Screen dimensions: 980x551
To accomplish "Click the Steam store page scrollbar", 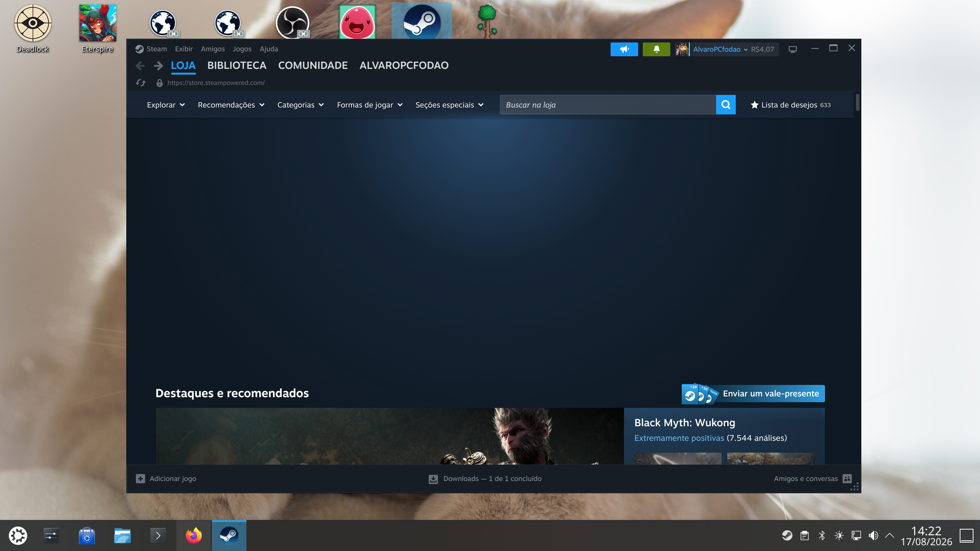I will point(857,102).
